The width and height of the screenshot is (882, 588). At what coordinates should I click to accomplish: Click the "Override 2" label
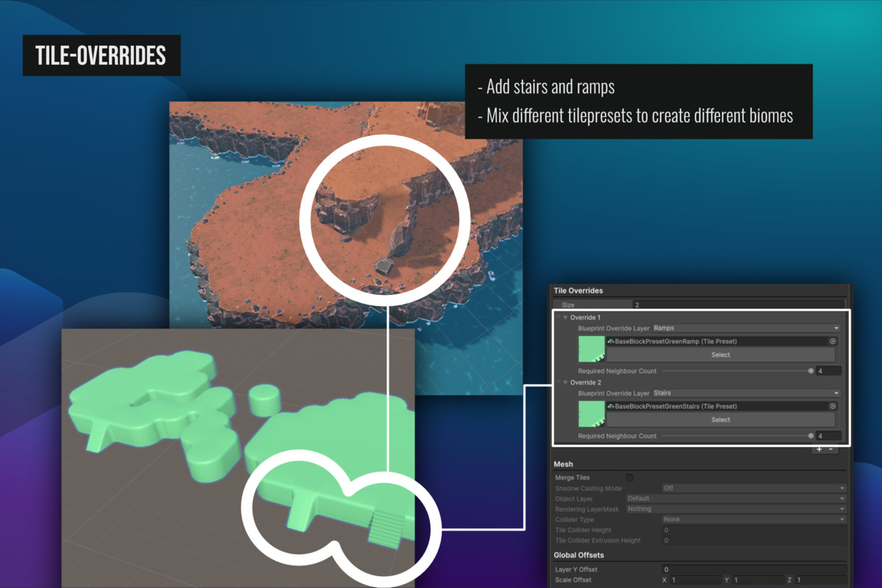tap(586, 382)
